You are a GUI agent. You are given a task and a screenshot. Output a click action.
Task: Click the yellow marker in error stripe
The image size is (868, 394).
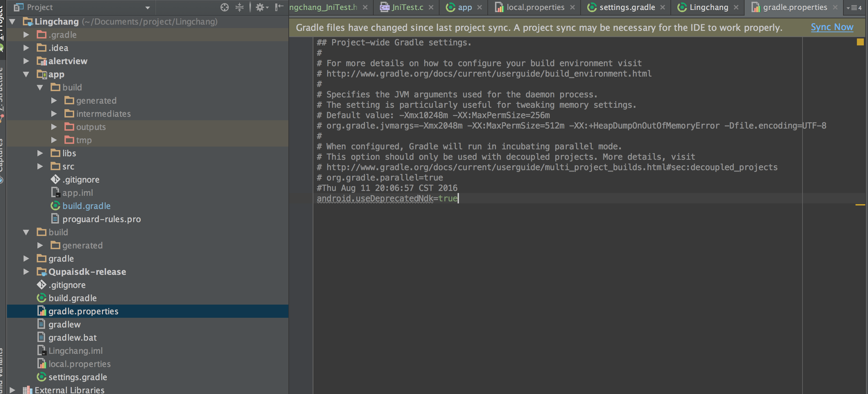point(860,205)
